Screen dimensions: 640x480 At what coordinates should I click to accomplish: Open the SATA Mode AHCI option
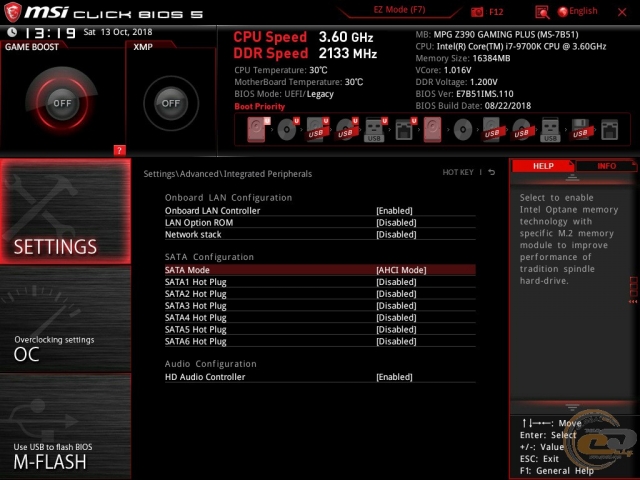pos(320,270)
